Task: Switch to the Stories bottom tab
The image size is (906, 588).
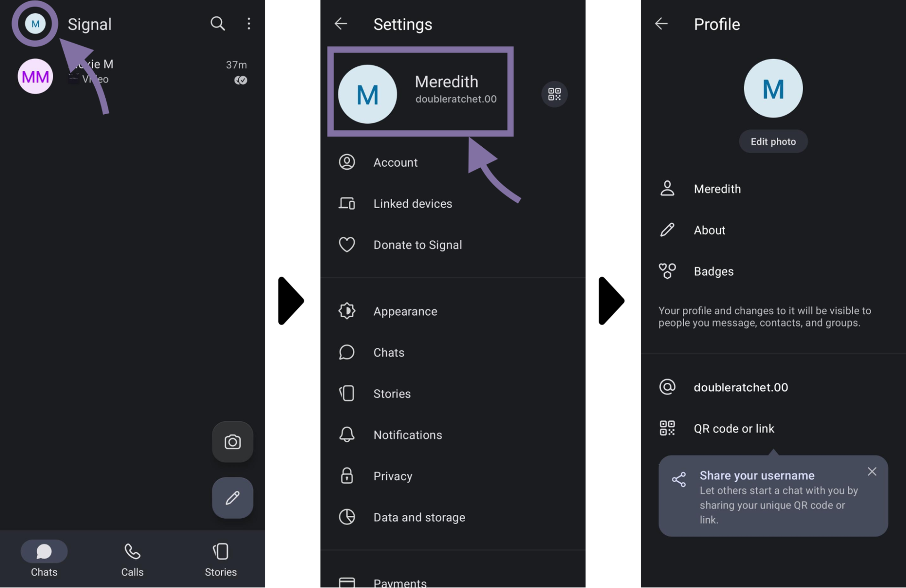Action: [220, 559]
